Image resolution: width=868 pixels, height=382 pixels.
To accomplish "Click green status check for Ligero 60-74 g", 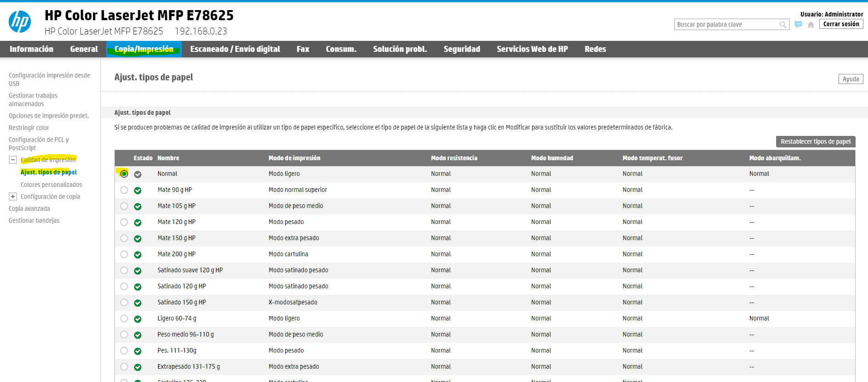I will [x=138, y=319].
